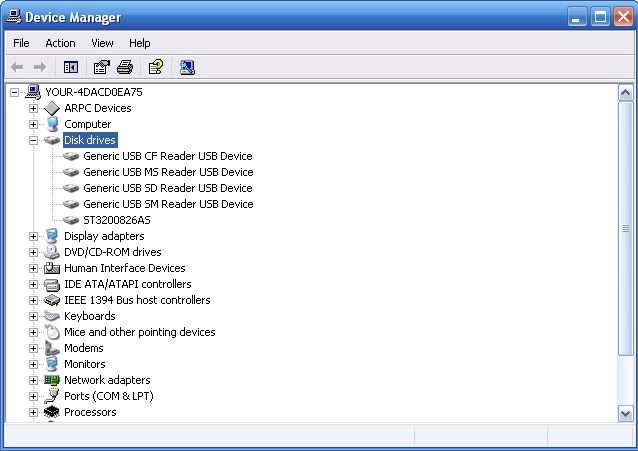This screenshot has height=451, width=638.
Task: Select Generic USB SM Reader USB Device
Action: [x=168, y=204]
